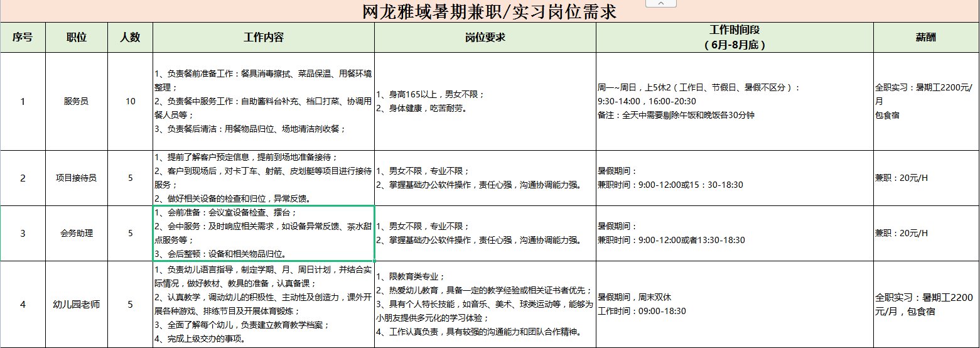Select the 会务助理 position cell
Viewport: 980px width, 348px height.
pos(77,233)
